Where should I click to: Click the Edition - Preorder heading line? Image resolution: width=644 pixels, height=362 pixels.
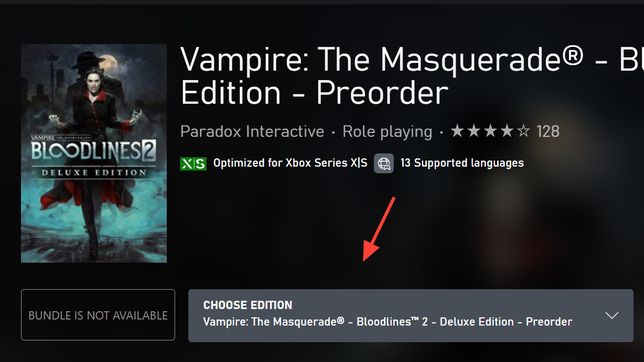pyautogui.click(x=315, y=93)
